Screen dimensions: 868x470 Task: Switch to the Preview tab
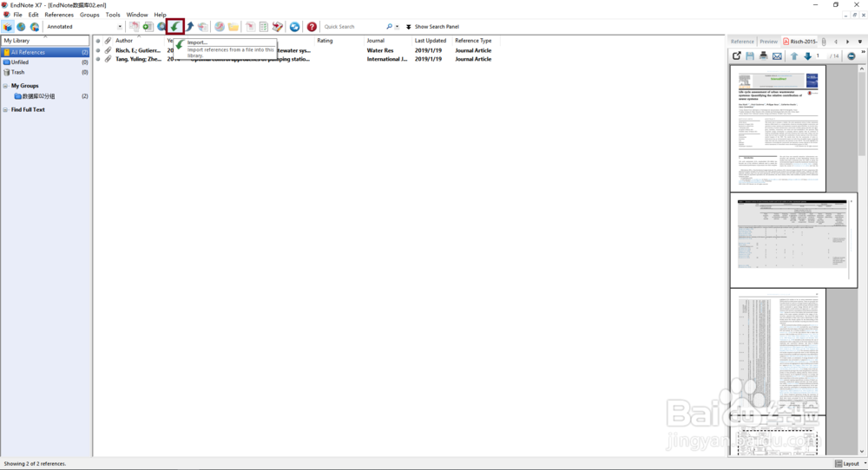768,42
